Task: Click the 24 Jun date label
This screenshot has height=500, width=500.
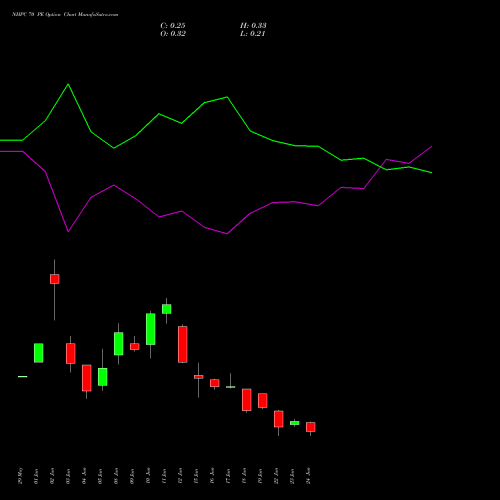Action: (x=308, y=476)
